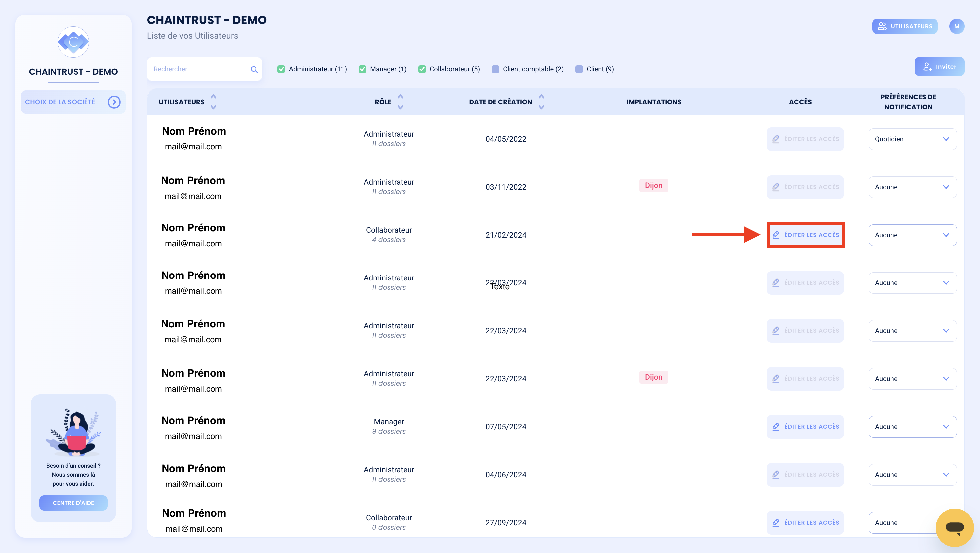The height and width of the screenshot is (553, 980).
Task: Open the M user avatar
Action: click(x=956, y=26)
